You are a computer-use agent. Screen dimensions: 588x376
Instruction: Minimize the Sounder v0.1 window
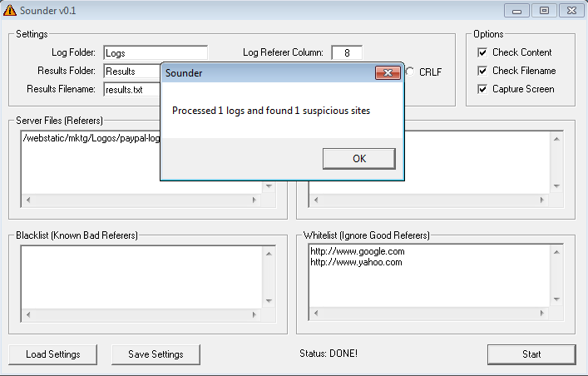coord(518,11)
